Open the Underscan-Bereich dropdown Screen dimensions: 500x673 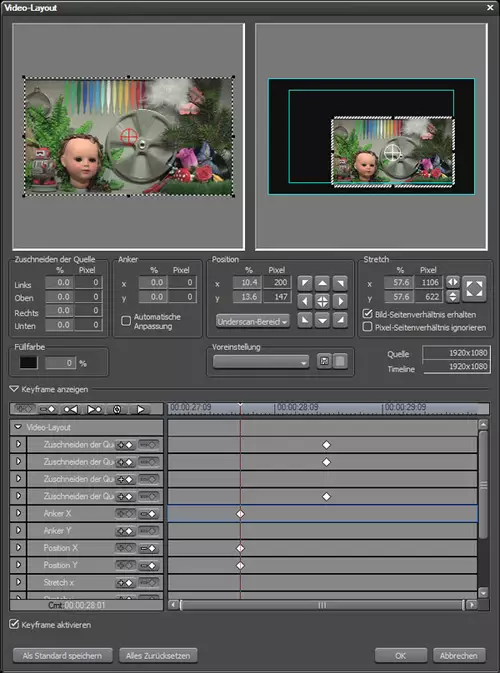point(253,321)
